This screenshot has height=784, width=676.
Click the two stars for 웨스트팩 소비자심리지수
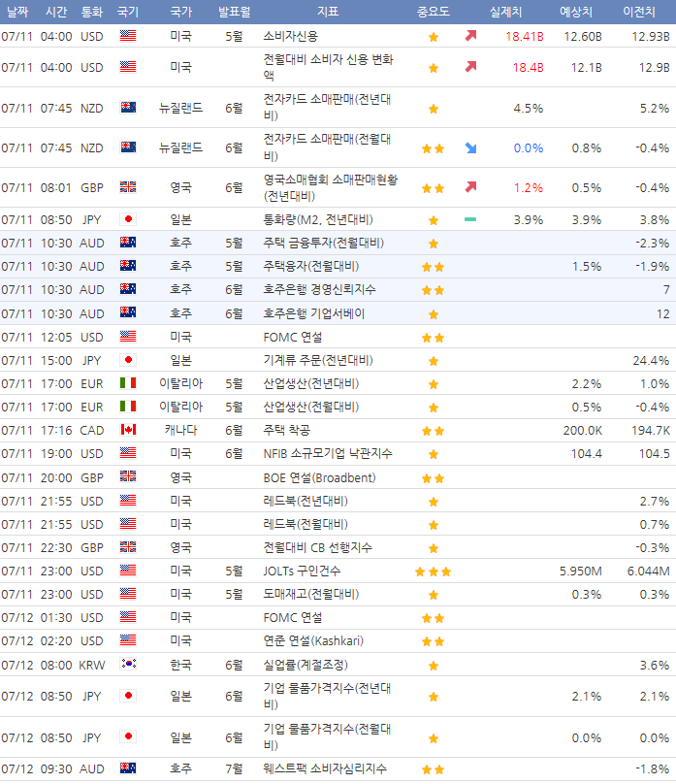434,769
